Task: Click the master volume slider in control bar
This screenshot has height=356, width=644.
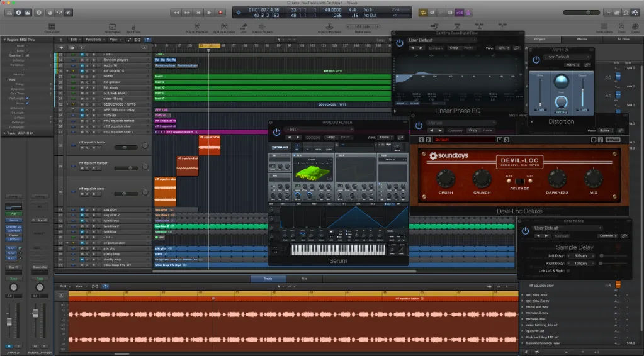Action: (582, 13)
